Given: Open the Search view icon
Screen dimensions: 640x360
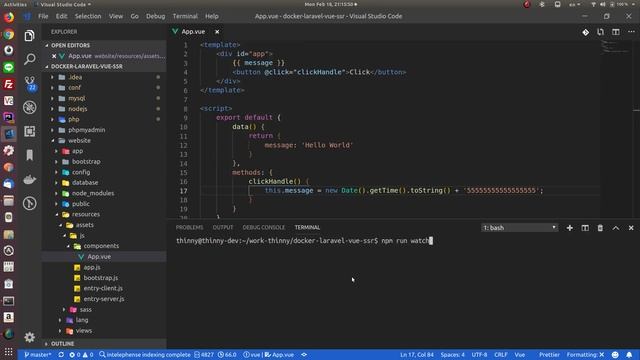Looking at the screenshot, I should [29, 59].
